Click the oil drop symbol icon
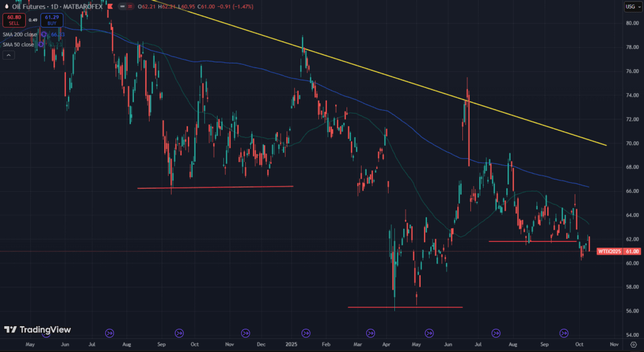The image size is (644, 352). pyautogui.click(x=6, y=6)
